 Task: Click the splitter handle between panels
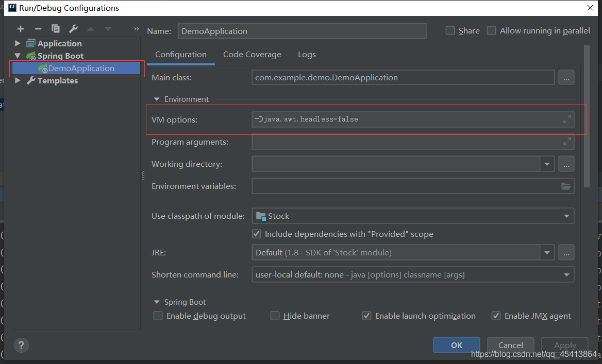(x=143, y=176)
